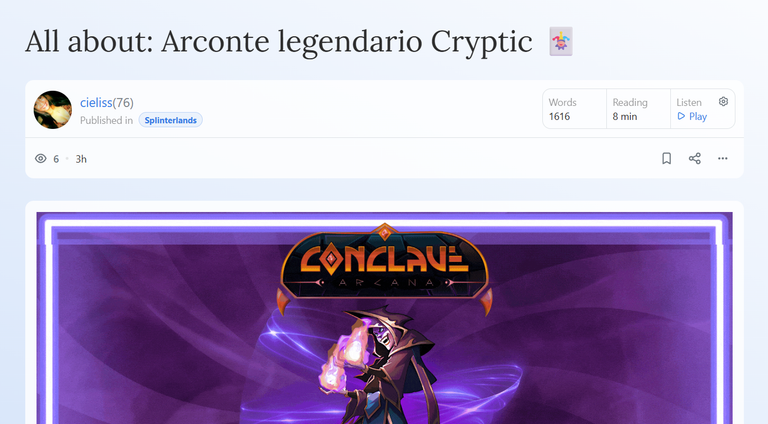This screenshot has height=424, width=768.
Task: Click the cieliss author avatar
Action: (x=52, y=110)
